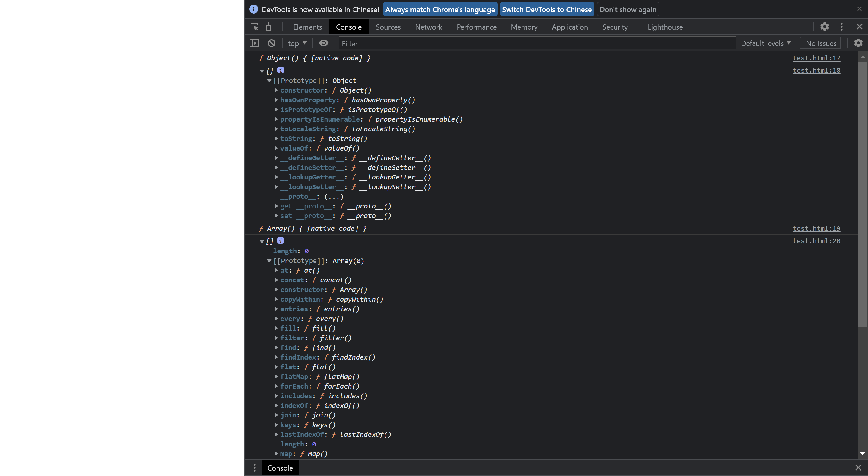This screenshot has width=868, height=476.
Task: Open DevTools settings gear icon
Action: point(824,27)
